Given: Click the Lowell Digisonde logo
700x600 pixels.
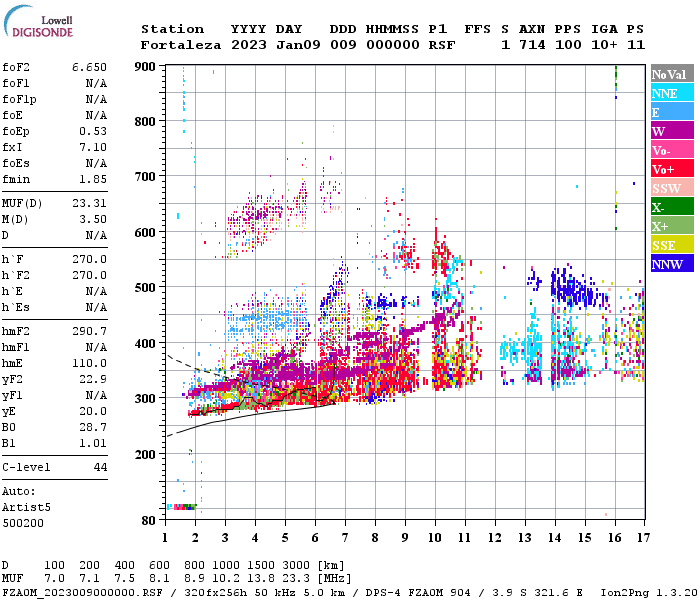Looking at the screenshot, I should click(x=38, y=21).
